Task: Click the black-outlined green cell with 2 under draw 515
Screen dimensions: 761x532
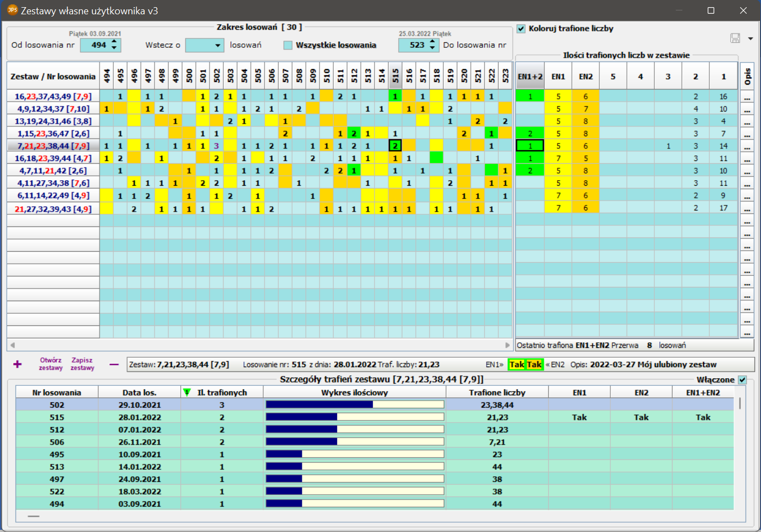Action: [x=395, y=146]
